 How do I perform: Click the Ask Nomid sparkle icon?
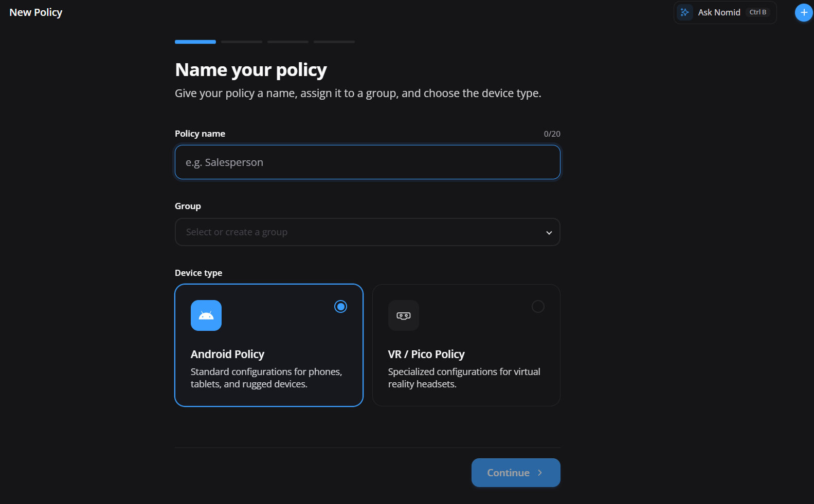684,12
